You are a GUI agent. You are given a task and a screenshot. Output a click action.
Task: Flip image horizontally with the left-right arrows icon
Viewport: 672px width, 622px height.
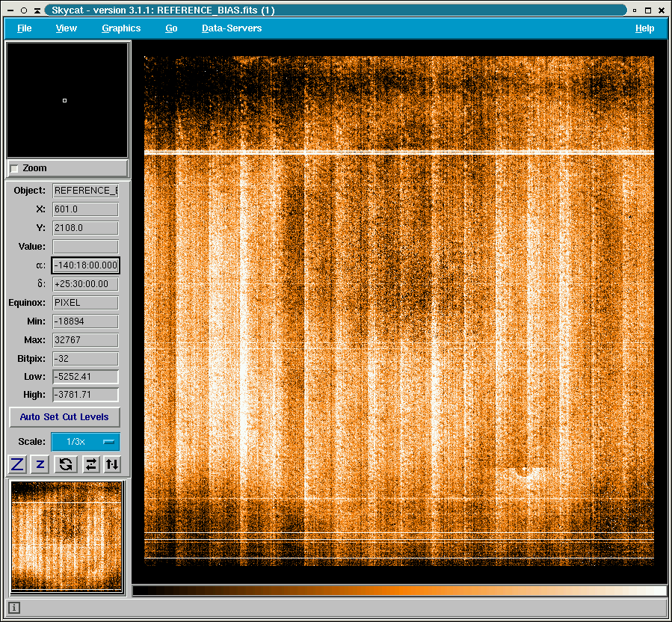[90, 464]
